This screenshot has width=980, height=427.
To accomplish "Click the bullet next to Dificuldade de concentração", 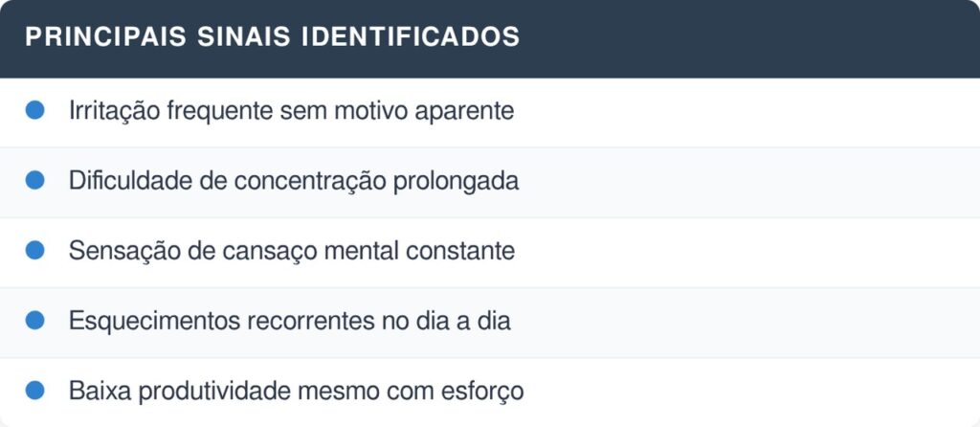I will [35, 180].
